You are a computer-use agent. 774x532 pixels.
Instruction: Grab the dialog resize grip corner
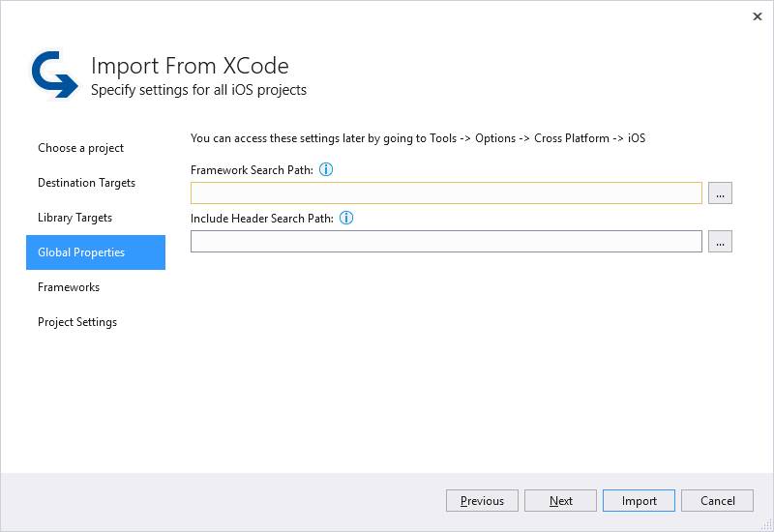[767, 525]
